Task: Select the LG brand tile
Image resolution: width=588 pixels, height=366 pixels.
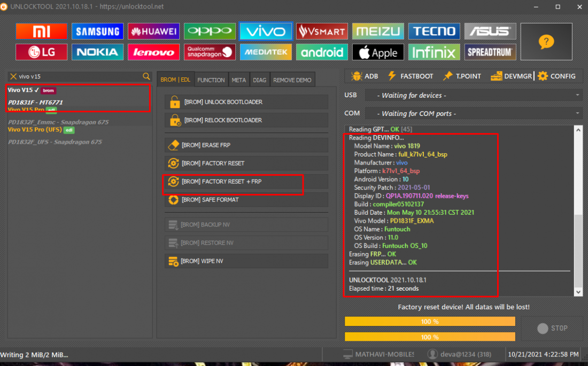Action: tap(41, 52)
